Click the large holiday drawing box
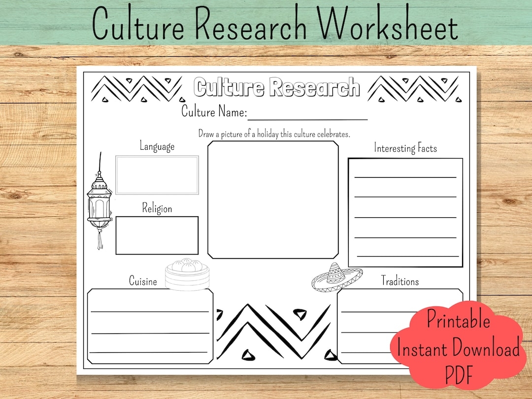 click(x=273, y=199)
